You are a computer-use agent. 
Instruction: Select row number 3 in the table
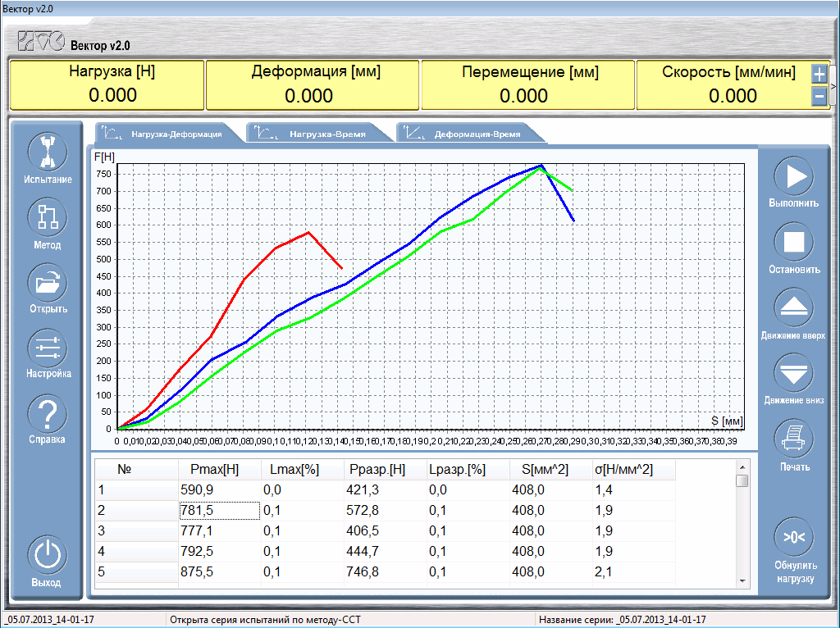click(x=137, y=530)
